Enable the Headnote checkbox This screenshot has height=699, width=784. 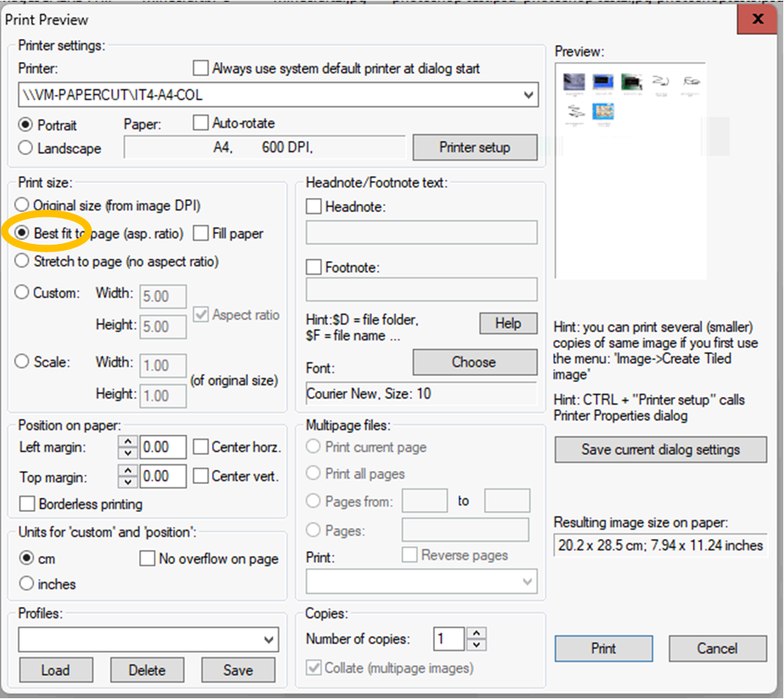click(x=314, y=207)
